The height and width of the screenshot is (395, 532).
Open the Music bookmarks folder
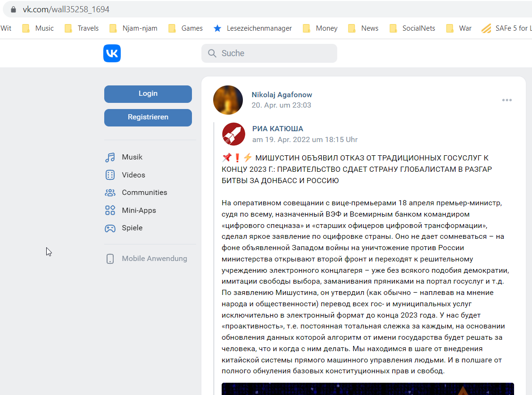click(x=38, y=28)
